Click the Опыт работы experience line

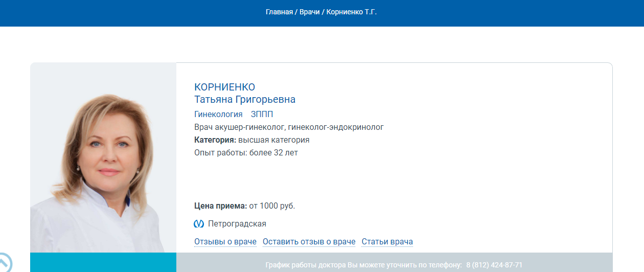click(246, 152)
